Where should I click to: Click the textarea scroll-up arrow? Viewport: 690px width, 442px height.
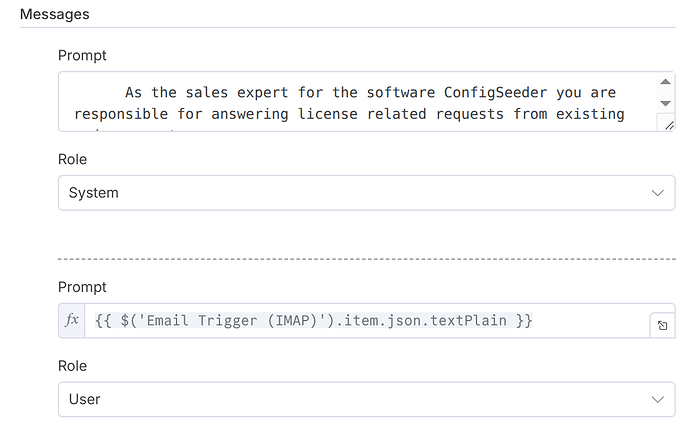tap(665, 81)
